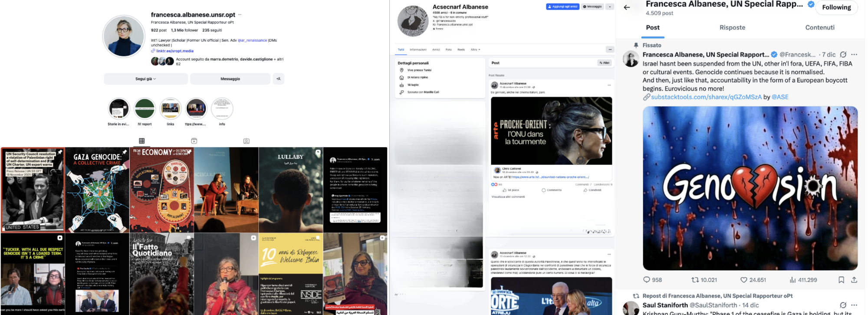The width and height of the screenshot is (868, 315).
Task: Open the Instagram tagged posts tab icon
Action: pyautogui.click(x=247, y=141)
